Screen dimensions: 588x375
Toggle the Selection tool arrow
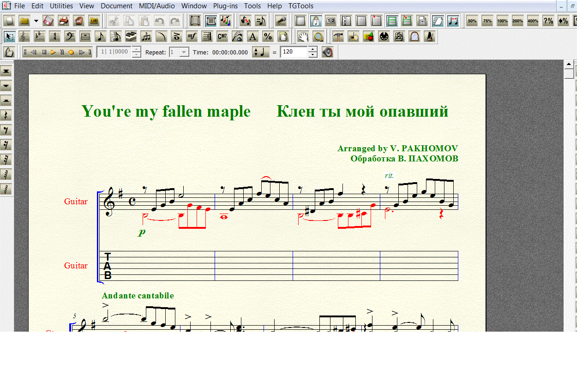pyautogui.click(x=9, y=36)
